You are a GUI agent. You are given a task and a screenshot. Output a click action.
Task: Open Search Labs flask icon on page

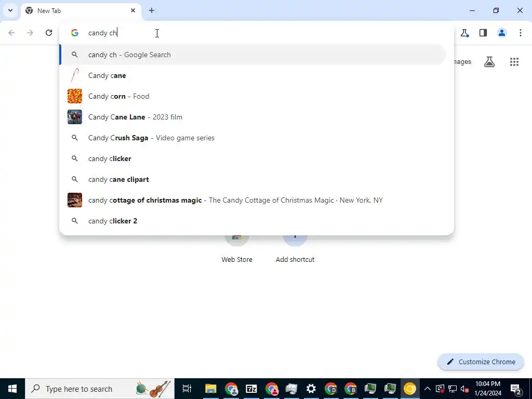[489, 62]
